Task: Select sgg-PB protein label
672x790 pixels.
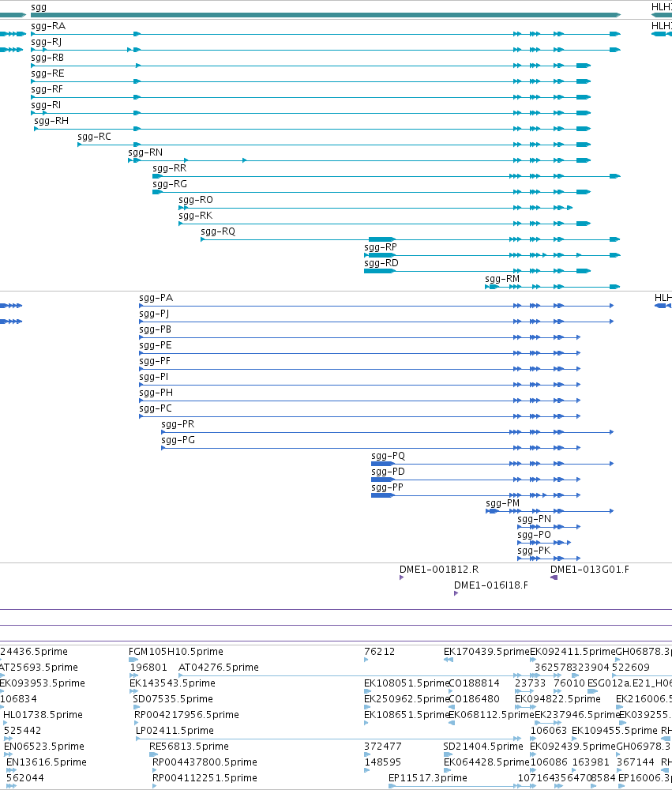Action: 155,329
